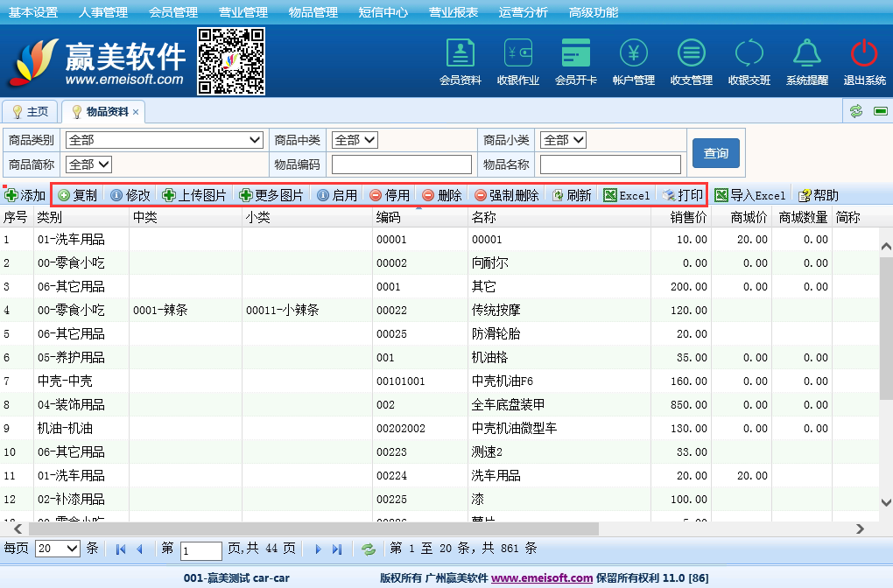Click 导入Excel import button

(x=750, y=195)
